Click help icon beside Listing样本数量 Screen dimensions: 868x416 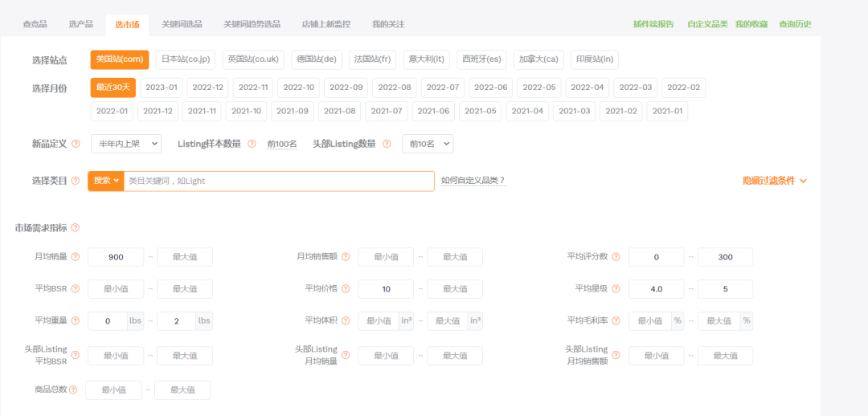[x=252, y=144]
